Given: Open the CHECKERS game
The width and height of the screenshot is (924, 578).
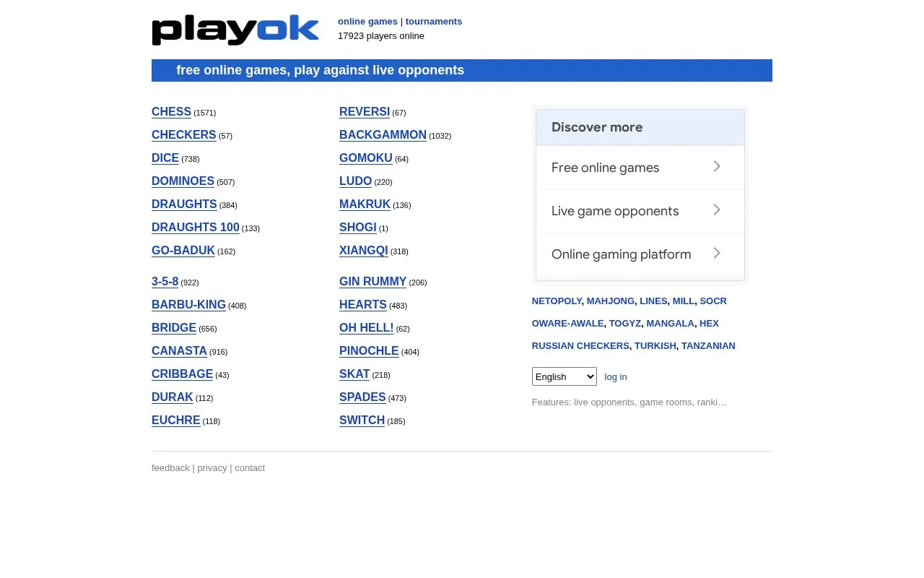Looking at the screenshot, I should tap(184, 135).
